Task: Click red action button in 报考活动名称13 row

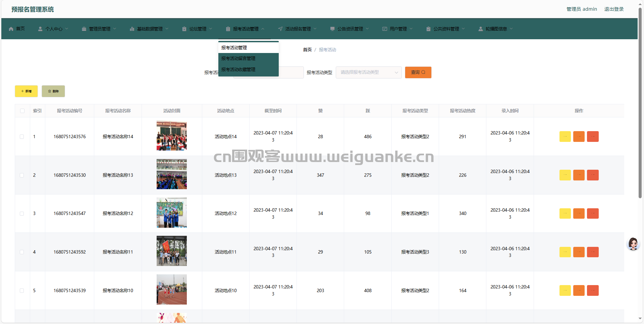Action: (x=593, y=175)
